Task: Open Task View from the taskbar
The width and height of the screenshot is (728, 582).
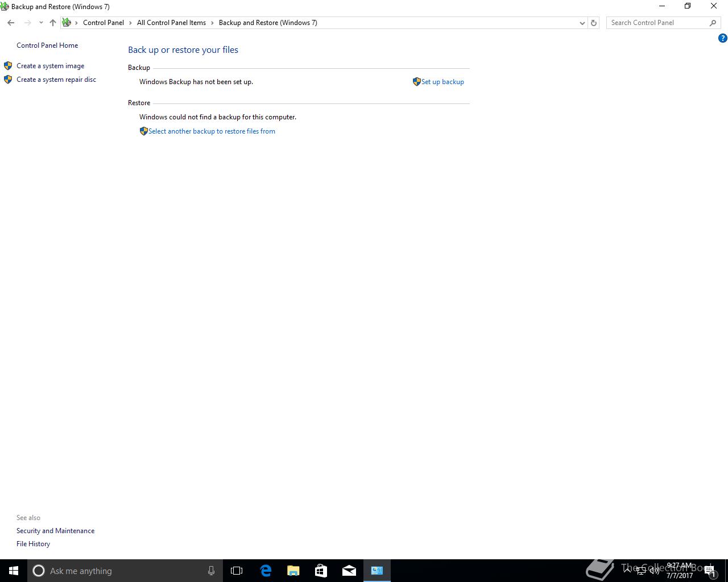Action: click(237, 571)
